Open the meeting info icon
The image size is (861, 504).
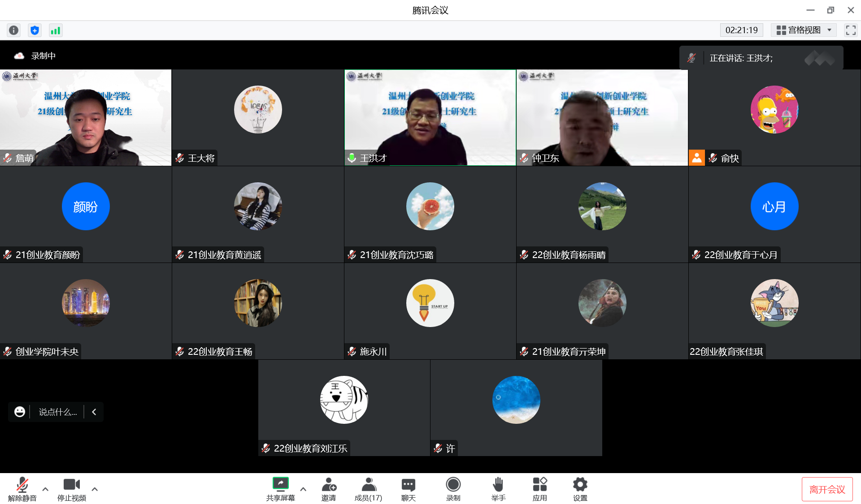[x=14, y=30]
